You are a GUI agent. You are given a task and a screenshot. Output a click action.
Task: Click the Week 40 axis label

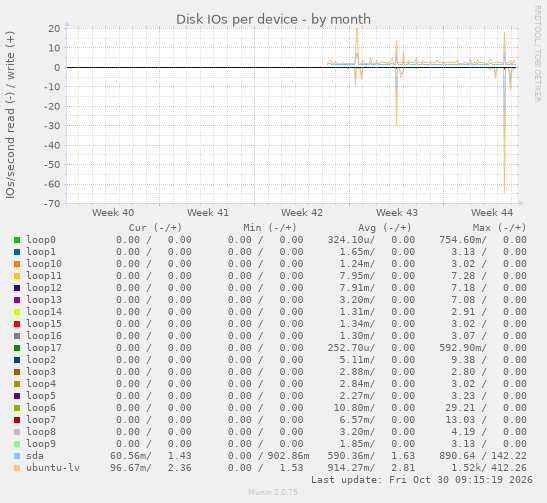point(113,213)
